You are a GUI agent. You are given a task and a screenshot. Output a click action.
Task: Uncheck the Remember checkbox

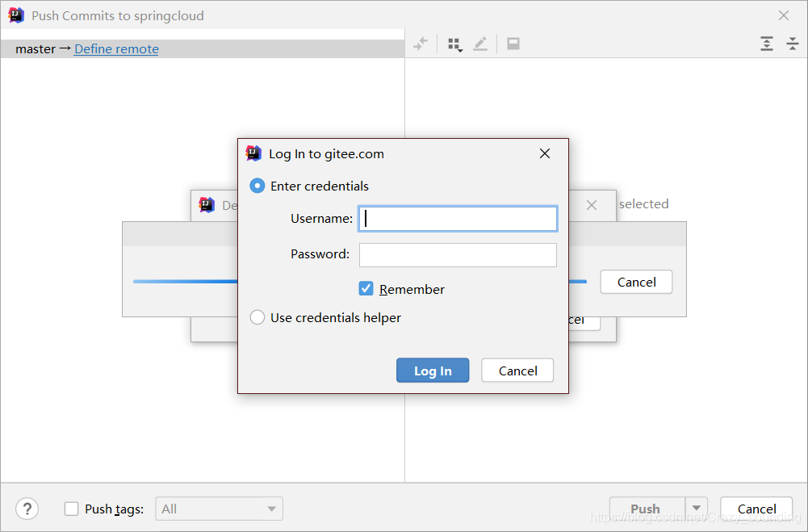(366, 289)
